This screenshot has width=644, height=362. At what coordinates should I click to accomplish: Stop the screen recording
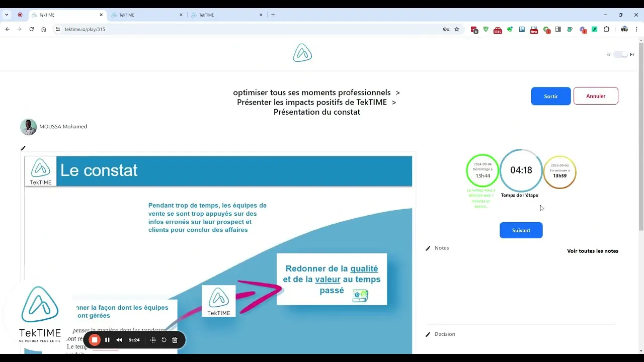point(94,340)
